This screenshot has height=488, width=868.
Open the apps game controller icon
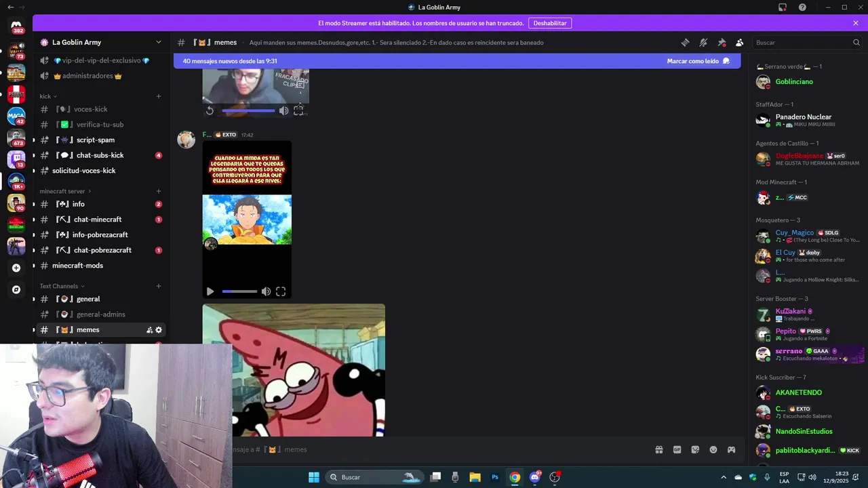click(732, 449)
